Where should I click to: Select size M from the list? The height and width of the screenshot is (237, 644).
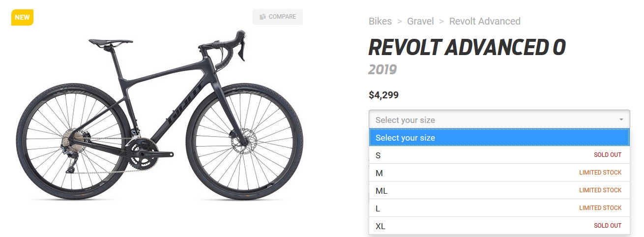[499, 173]
